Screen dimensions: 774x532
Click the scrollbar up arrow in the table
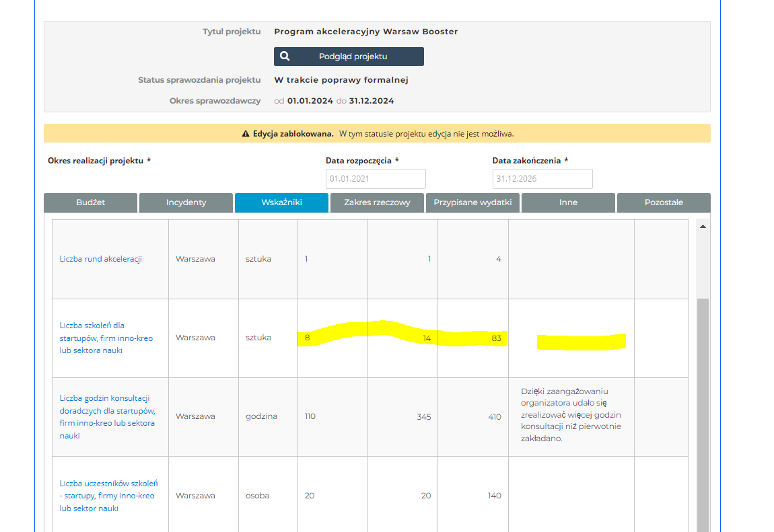click(x=703, y=227)
